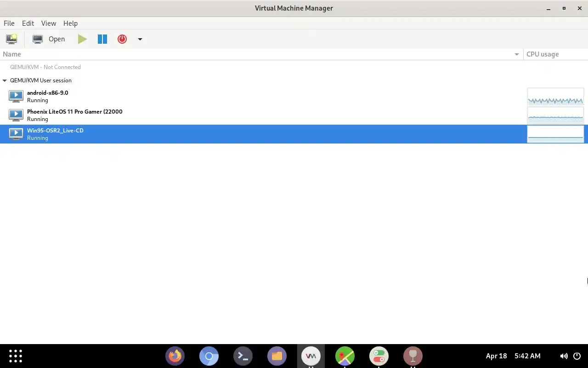Open the Help menu
588x368 pixels.
click(x=70, y=23)
